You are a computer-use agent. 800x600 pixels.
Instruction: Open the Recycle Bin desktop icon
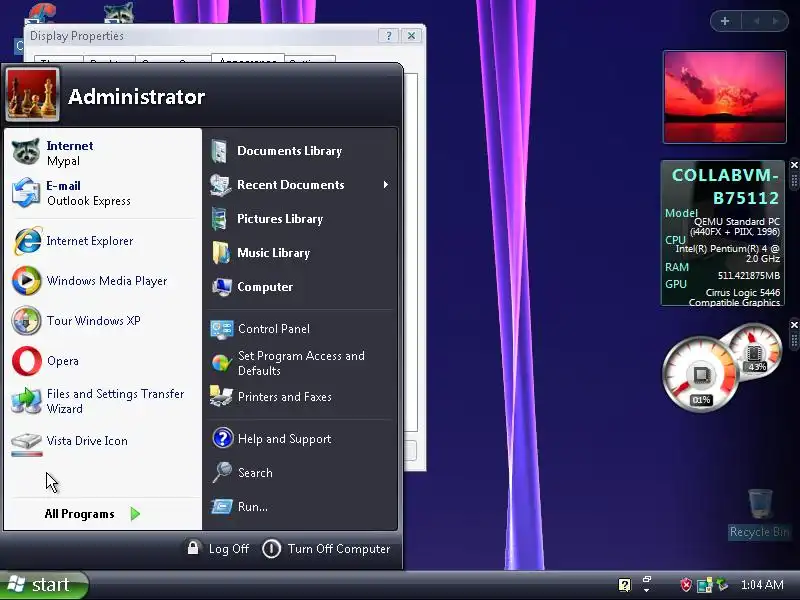pyautogui.click(x=760, y=513)
